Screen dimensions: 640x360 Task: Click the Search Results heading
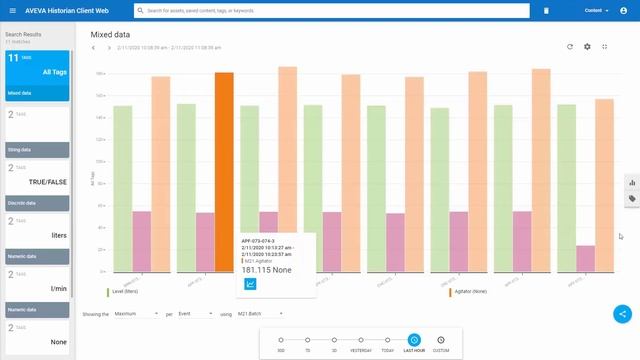click(23, 34)
